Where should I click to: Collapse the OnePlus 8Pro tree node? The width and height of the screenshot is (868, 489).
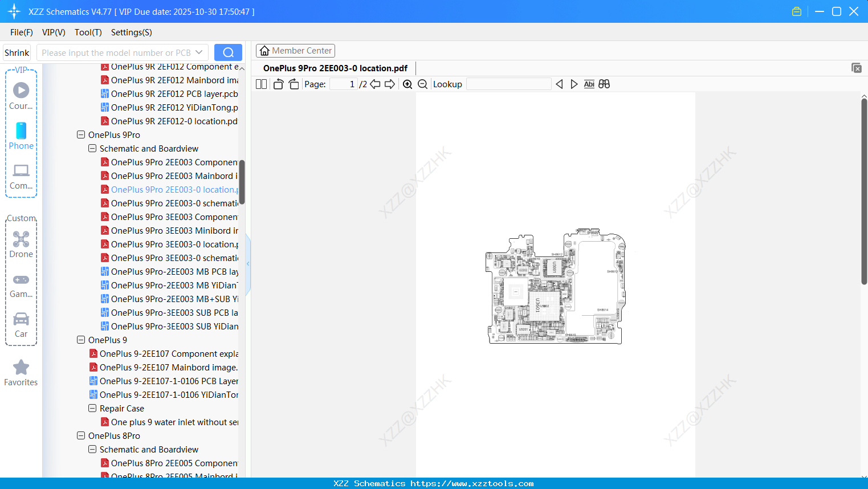pyautogui.click(x=81, y=436)
